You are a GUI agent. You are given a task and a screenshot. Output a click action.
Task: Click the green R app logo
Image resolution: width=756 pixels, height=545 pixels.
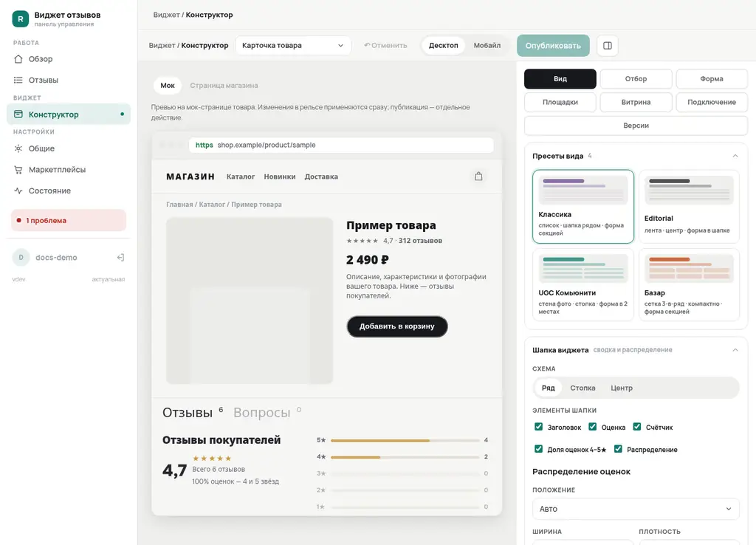(20, 18)
